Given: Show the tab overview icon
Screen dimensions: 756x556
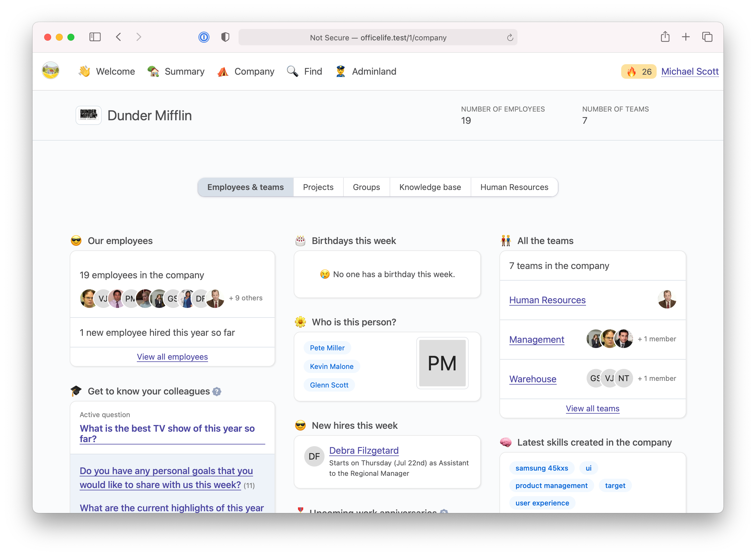Looking at the screenshot, I should pos(707,37).
